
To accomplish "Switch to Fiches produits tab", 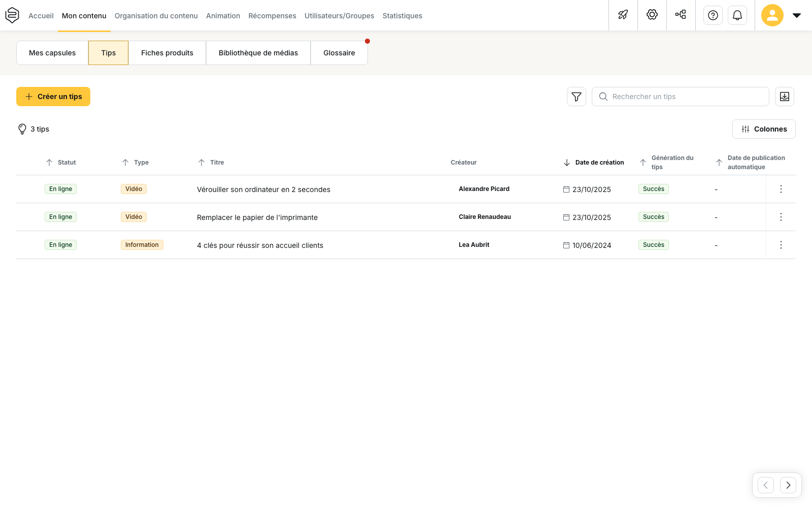I will pyautogui.click(x=167, y=53).
